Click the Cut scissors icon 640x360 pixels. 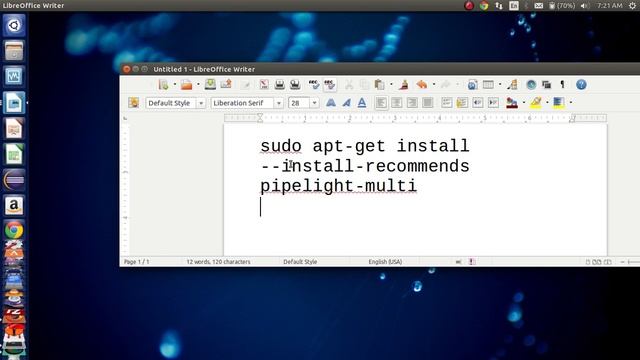tap(349, 85)
